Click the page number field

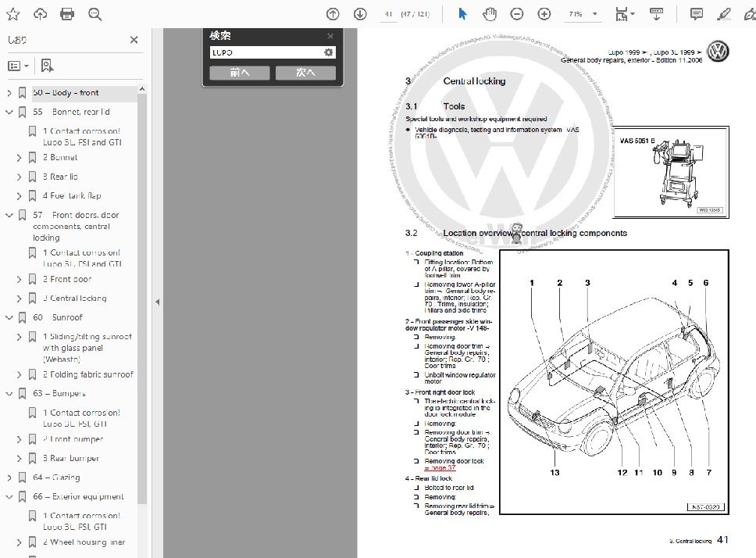tap(389, 14)
